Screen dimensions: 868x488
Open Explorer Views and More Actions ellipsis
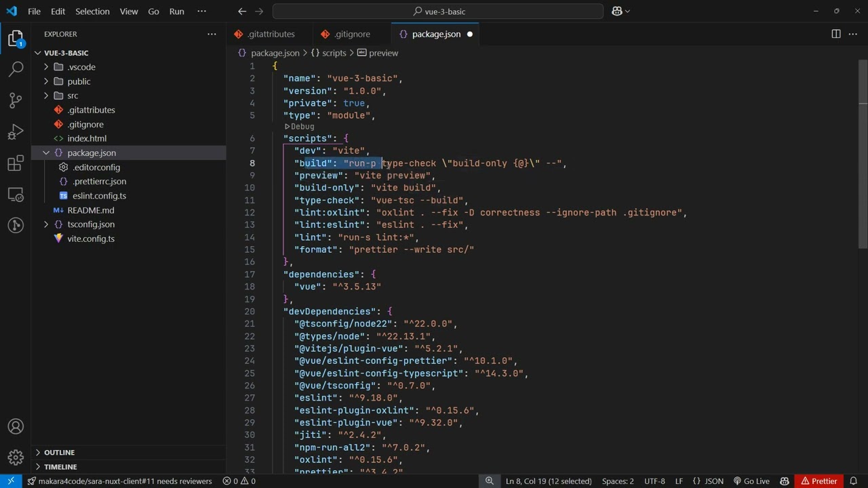[x=212, y=34]
